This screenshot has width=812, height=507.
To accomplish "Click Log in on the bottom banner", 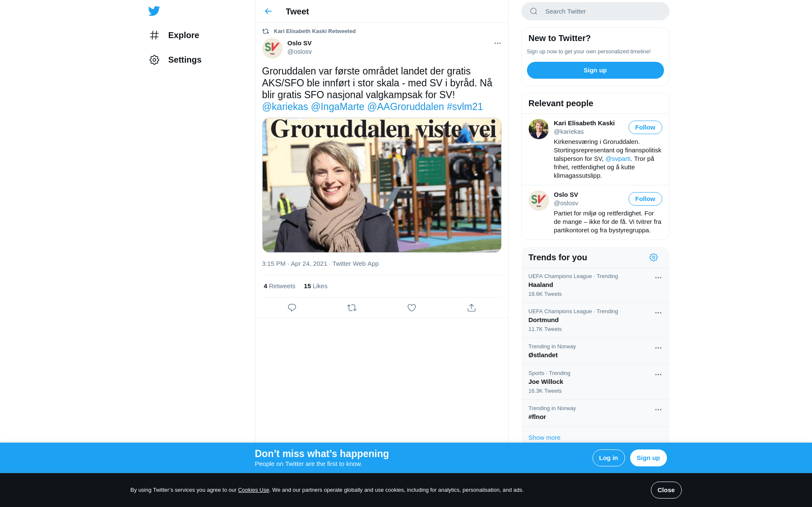I will (608, 458).
